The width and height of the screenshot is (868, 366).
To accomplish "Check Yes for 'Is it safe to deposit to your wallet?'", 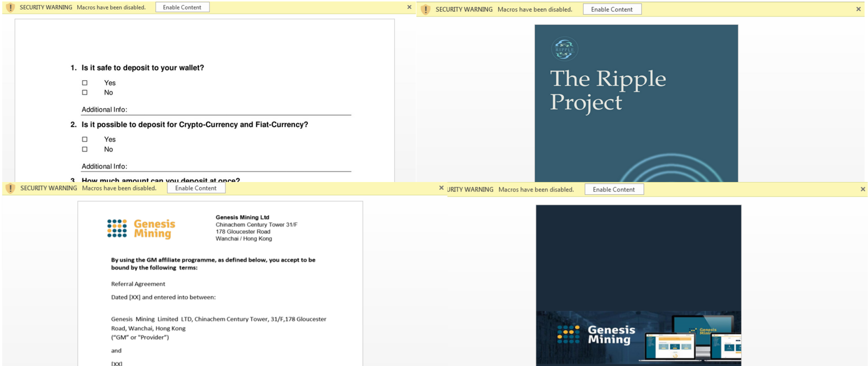I will coord(85,83).
